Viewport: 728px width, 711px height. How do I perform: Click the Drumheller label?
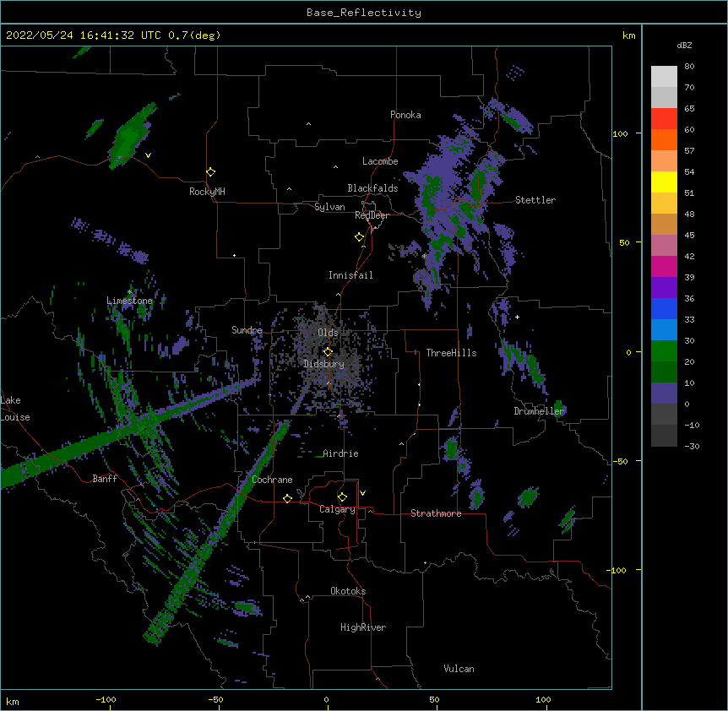tap(539, 411)
